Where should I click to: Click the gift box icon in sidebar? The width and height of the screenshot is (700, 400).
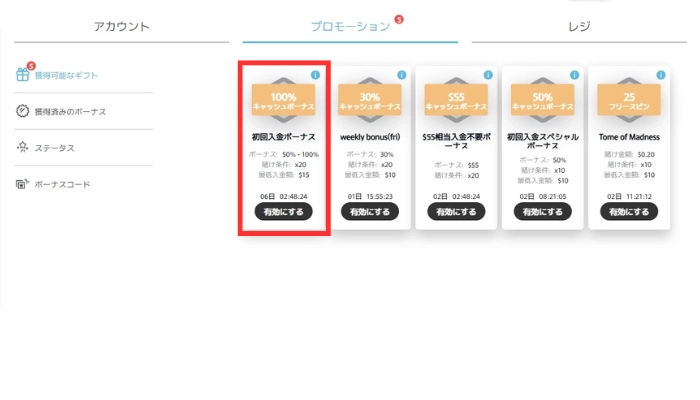(x=23, y=75)
